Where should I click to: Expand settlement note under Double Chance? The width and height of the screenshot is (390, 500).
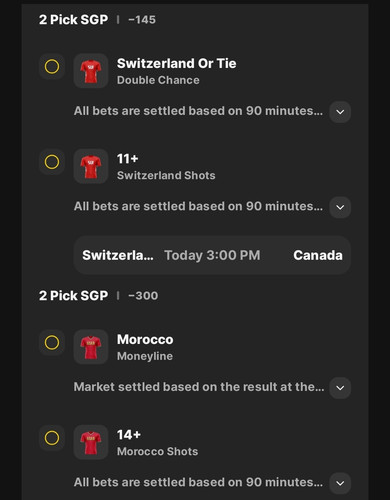[340, 112]
